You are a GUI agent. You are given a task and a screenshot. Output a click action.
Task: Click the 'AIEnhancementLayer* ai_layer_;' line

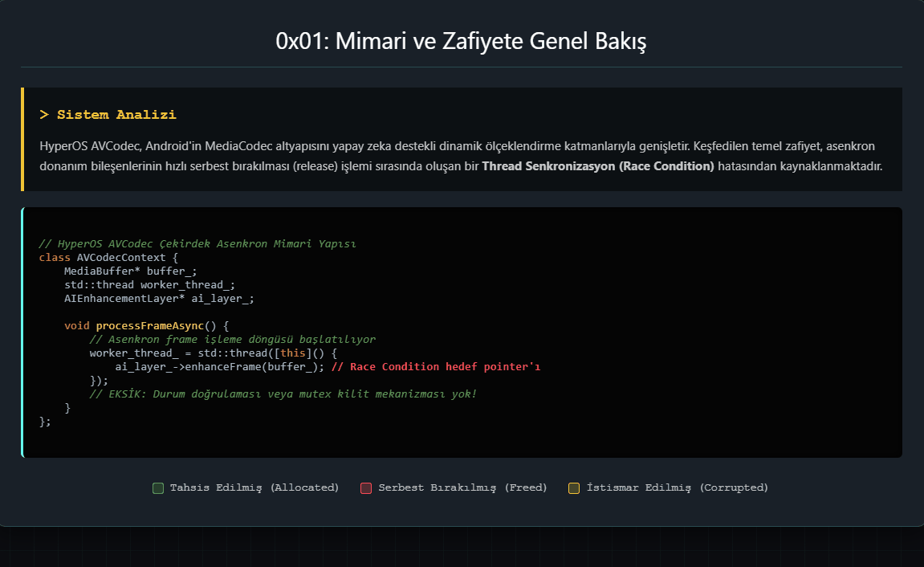click(x=159, y=298)
